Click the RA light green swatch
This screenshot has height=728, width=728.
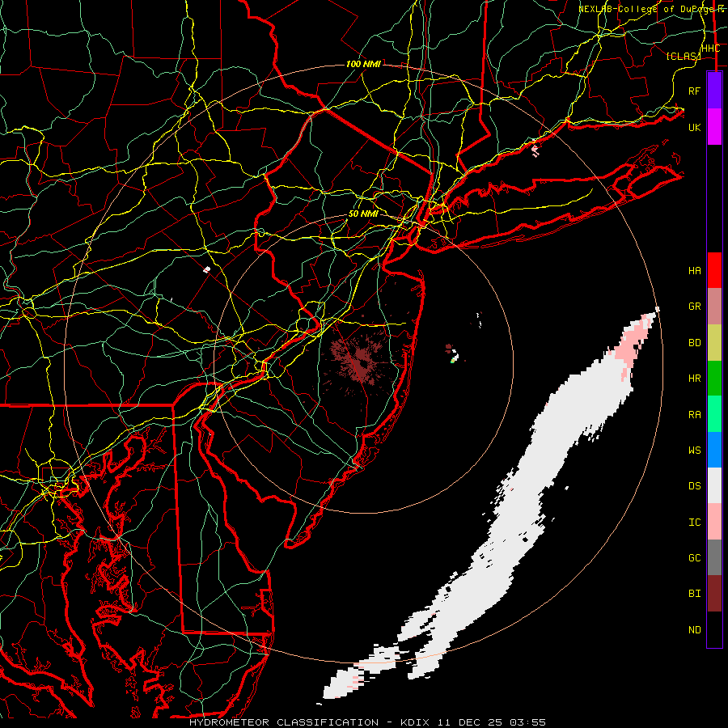tap(714, 414)
